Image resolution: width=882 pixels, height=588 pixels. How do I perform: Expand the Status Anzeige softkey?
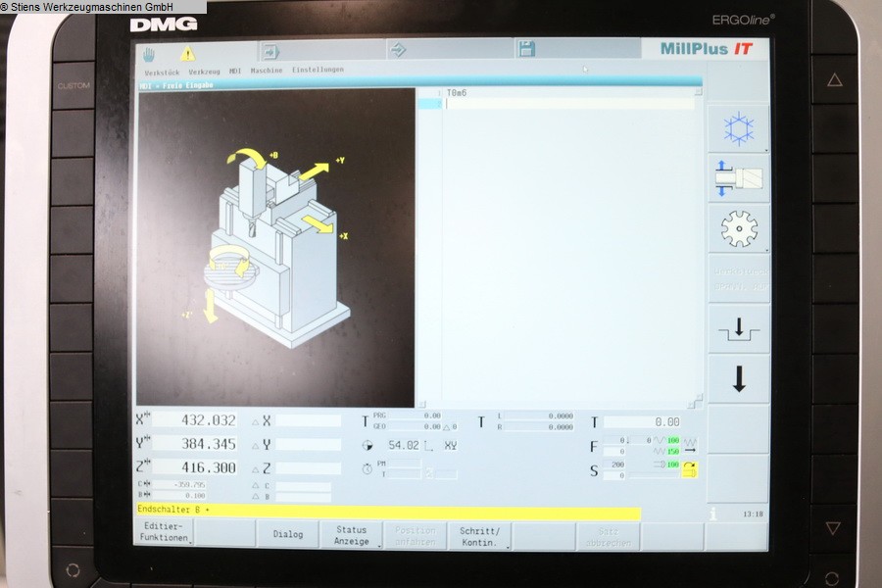(x=351, y=535)
